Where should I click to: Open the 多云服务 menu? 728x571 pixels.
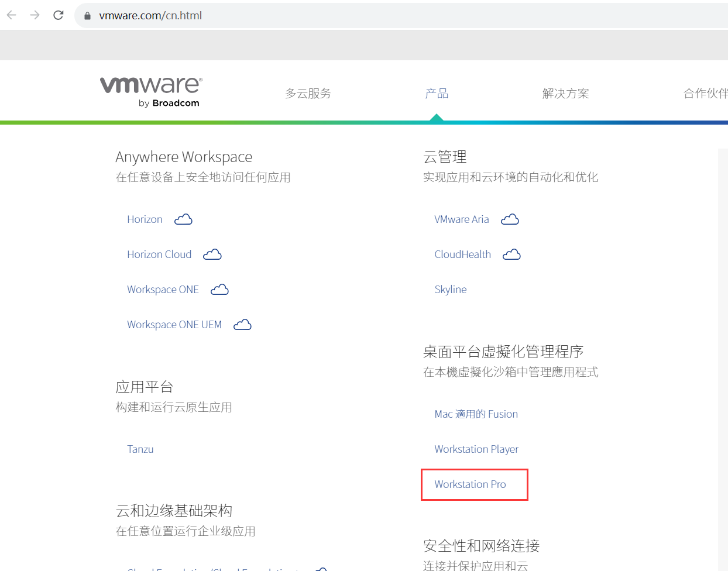click(308, 94)
